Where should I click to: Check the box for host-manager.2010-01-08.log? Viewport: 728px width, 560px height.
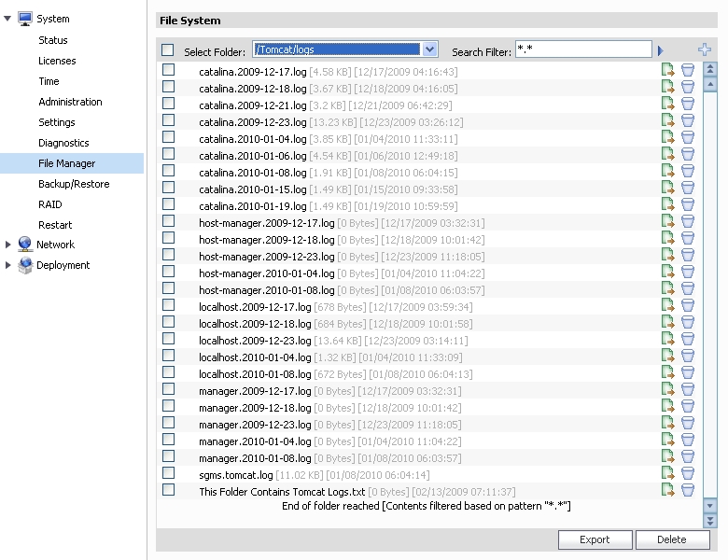(169, 288)
